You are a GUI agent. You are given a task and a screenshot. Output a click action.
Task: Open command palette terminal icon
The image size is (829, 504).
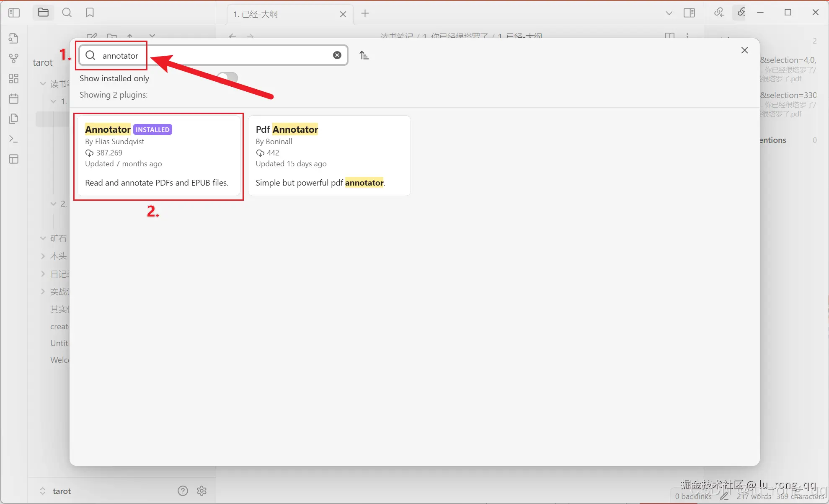13,139
